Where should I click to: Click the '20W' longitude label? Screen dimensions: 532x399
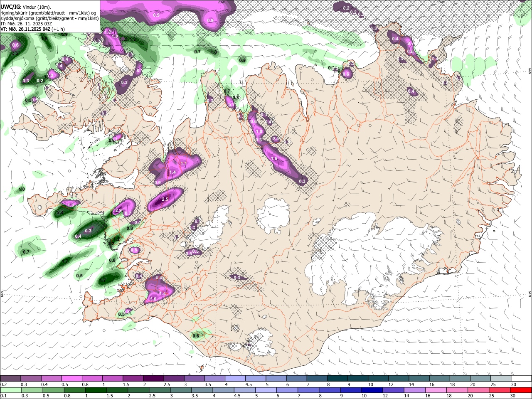coord(221,2)
